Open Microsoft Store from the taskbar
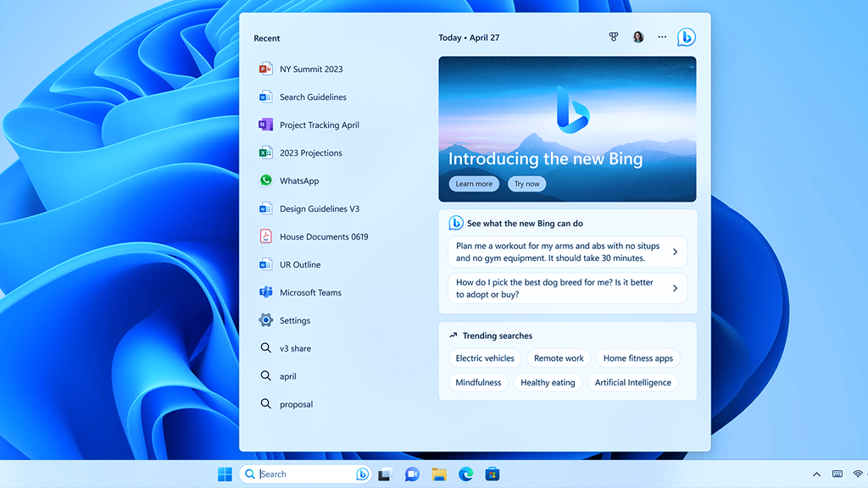 point(493,474)
